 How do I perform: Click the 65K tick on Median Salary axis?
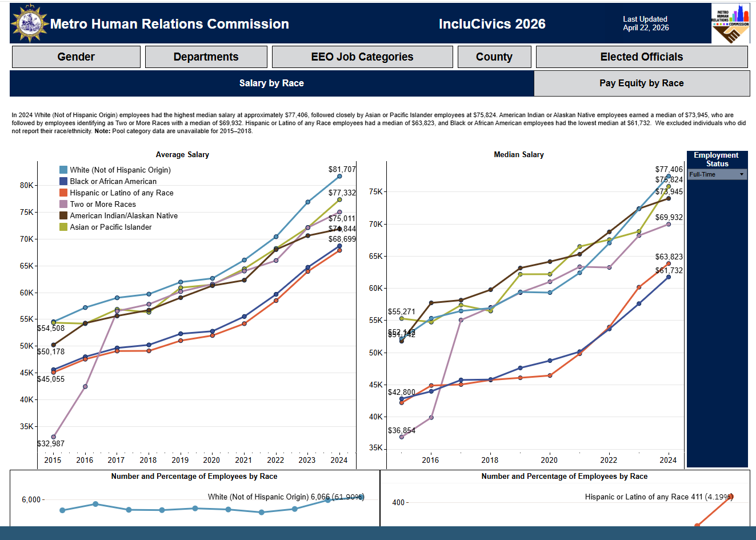tap(376, 256)
